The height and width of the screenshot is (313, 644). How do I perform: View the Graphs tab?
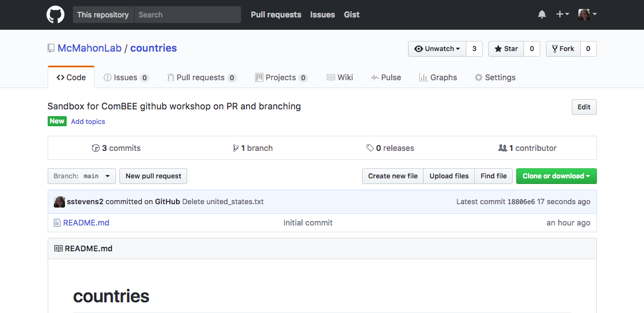(x=438, y=77)
